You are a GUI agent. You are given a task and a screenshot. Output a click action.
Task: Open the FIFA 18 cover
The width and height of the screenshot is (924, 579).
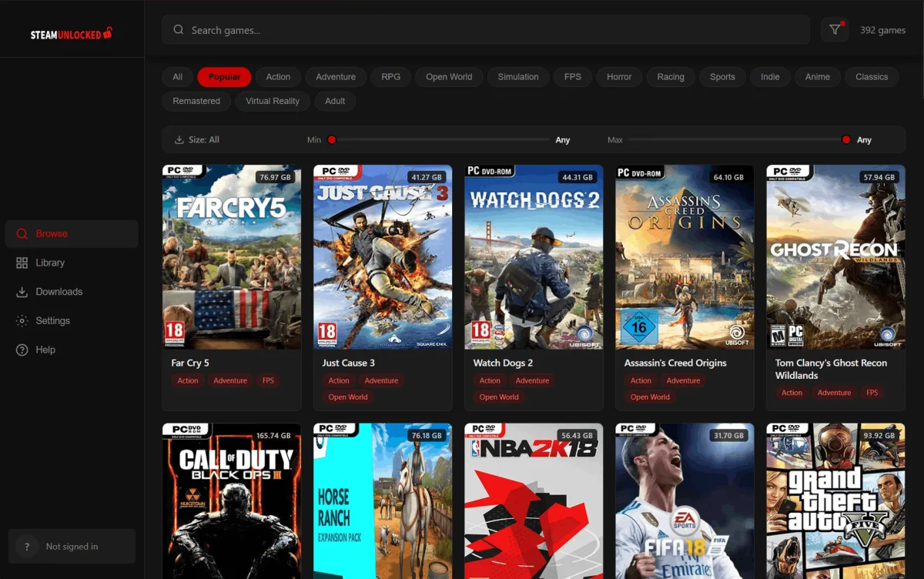click(685, 501)
